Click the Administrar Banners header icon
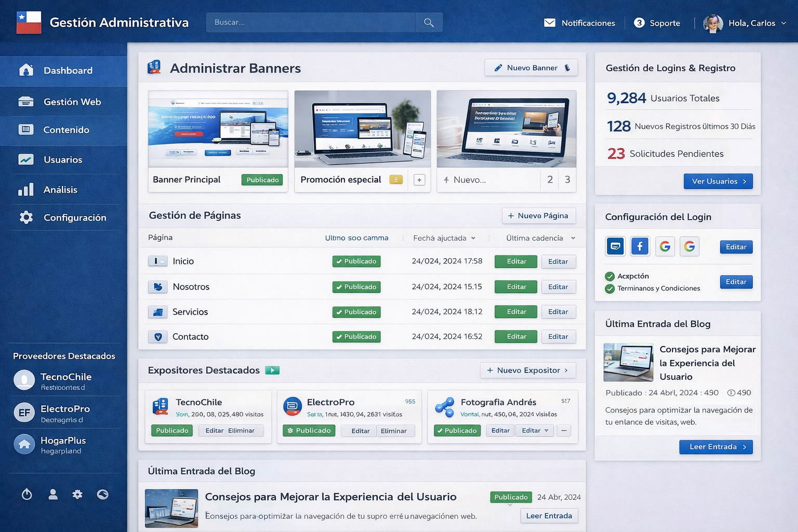The width and height of the screenshot is (798, 532). click(x=154, y=67)
